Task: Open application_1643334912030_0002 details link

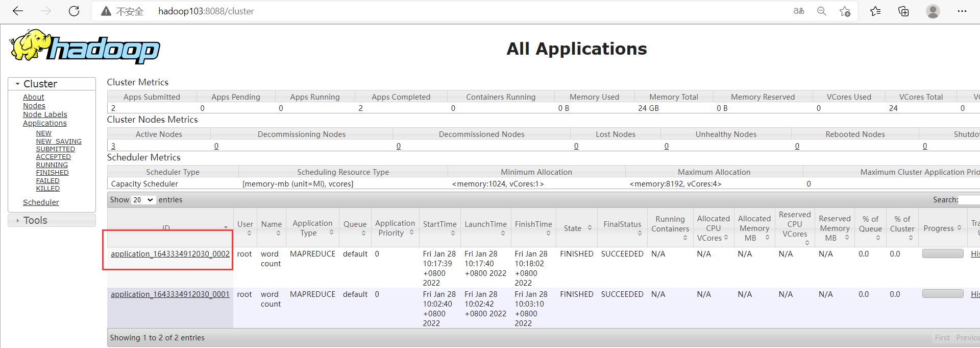Action: click(x=170, y=254)
